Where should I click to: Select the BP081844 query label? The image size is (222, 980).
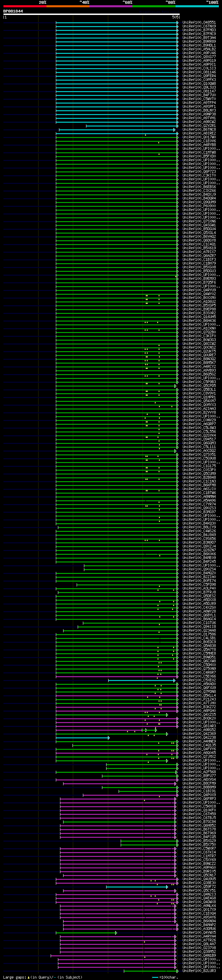click(x=13, y=11)
